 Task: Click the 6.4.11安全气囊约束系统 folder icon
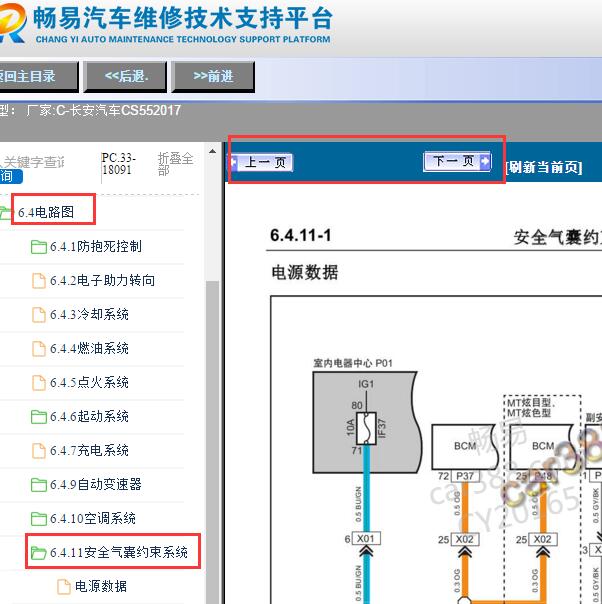click(39, 553)
